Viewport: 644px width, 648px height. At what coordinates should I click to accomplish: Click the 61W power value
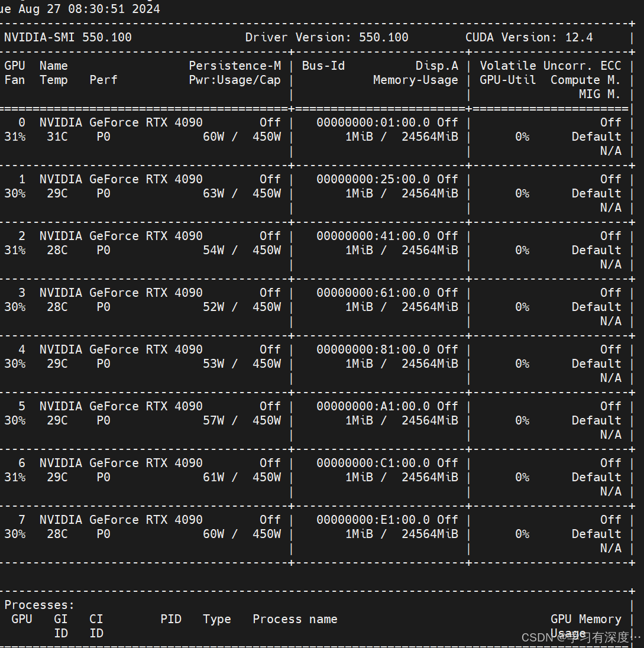213,477
